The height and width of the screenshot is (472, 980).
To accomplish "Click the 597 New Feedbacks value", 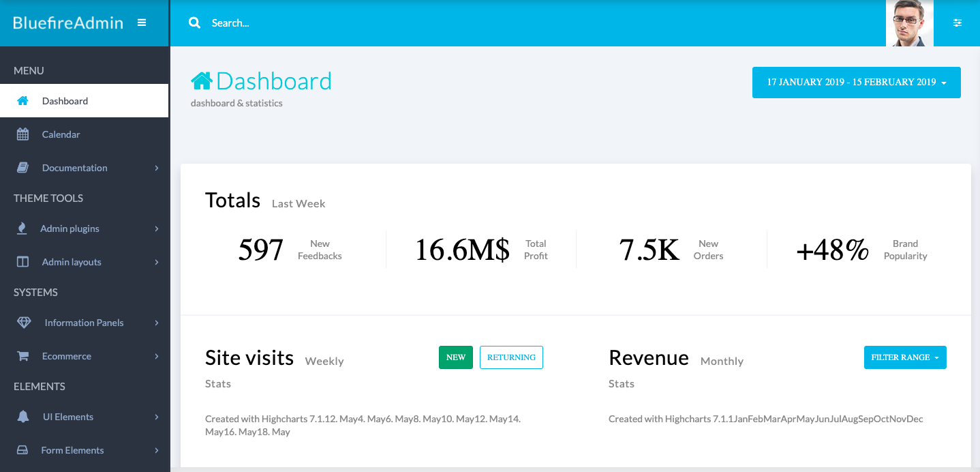I will click(x=261, y=250).
